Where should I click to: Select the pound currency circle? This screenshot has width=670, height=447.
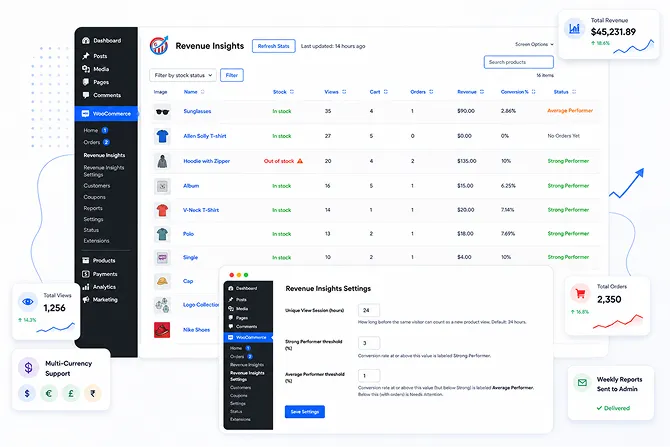pyautogui.click(x=71, y=393)
